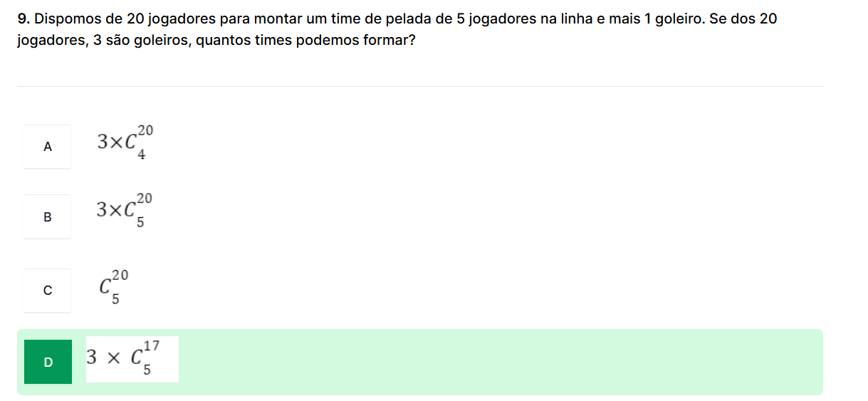Click the superscript 20 in option A
This screenshot has width=868, height=401.
tap(146, 130)
